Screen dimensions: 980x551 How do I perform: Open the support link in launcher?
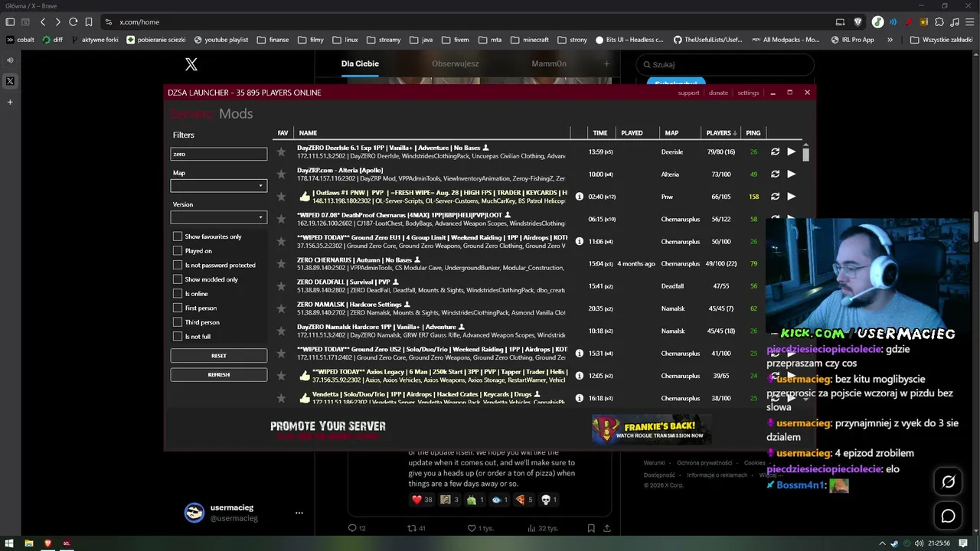click(688, 93)
